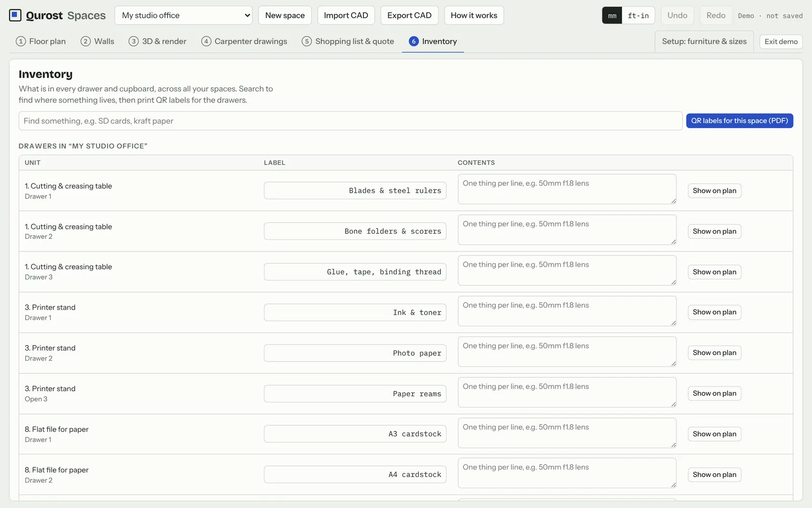This screenshot has width=812, height=508.
Task: Show Flat file Drawer 2 on plan
Action: 714,474
